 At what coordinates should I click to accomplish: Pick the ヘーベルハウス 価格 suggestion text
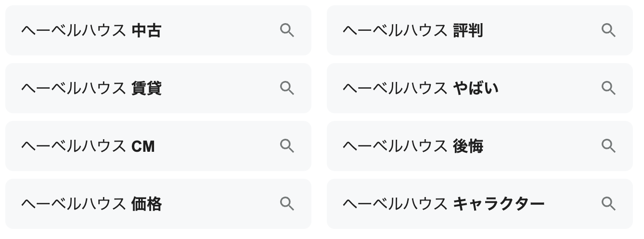[91, 204]
